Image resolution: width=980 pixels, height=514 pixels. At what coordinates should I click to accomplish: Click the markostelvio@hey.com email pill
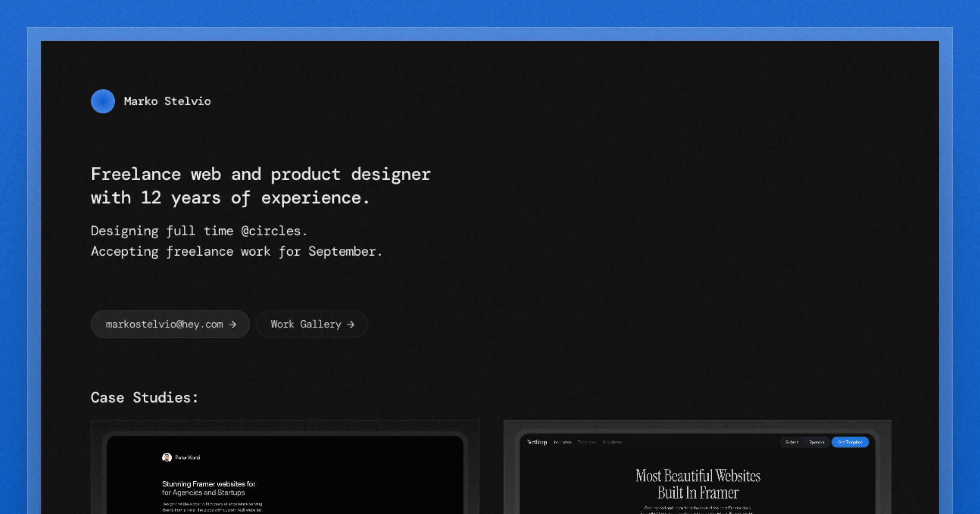tap(169, 324)
